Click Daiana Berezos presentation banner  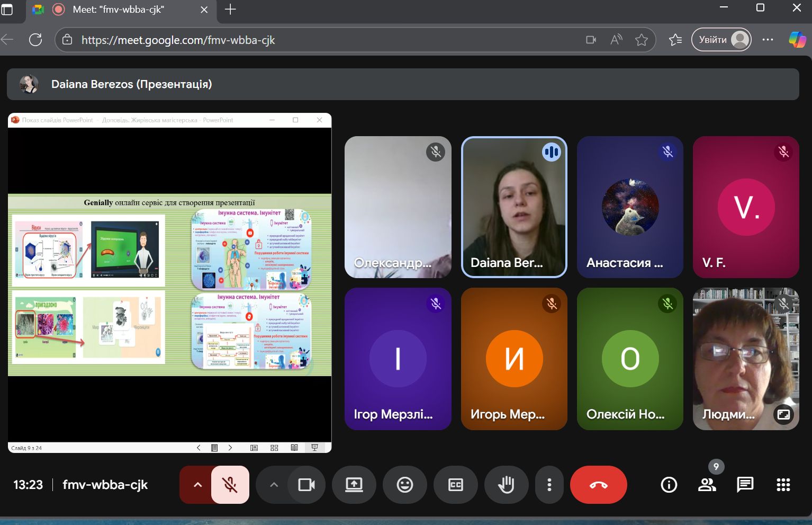(x=402, y=84)
